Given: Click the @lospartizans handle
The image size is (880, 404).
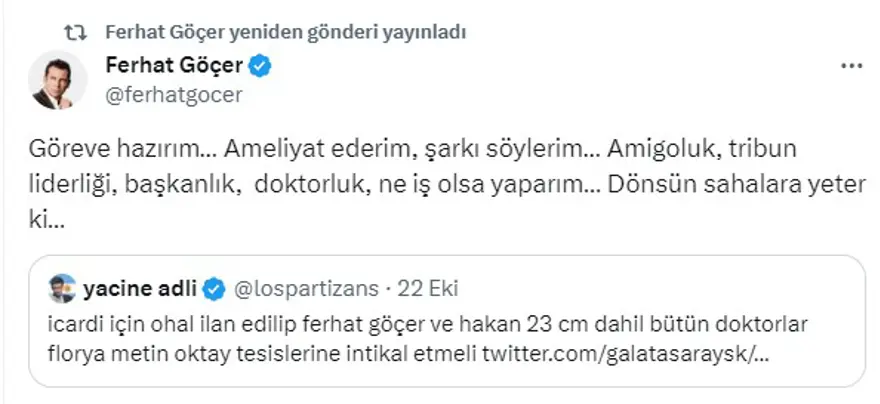Looking at the screenshot, I should 306,290.
